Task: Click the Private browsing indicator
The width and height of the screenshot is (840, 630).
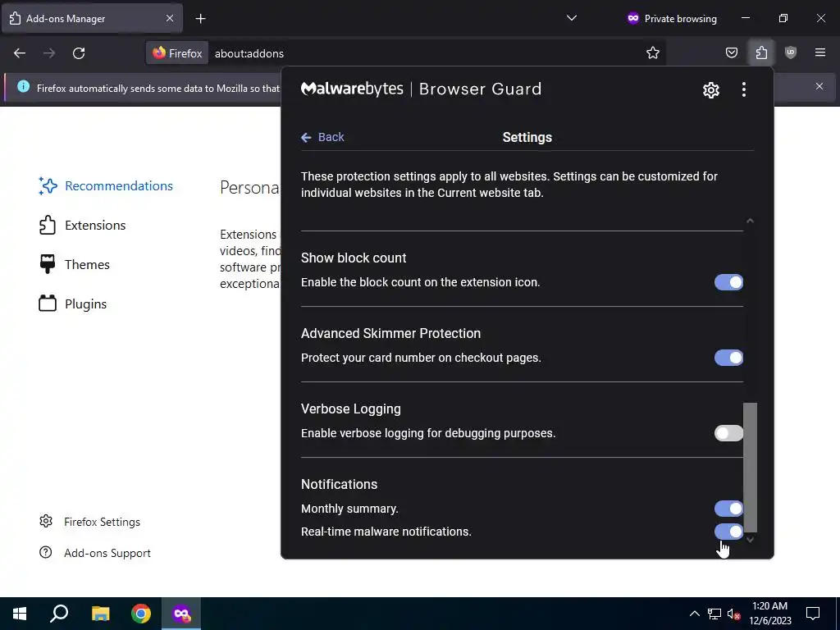Action: tap(672, 18)
